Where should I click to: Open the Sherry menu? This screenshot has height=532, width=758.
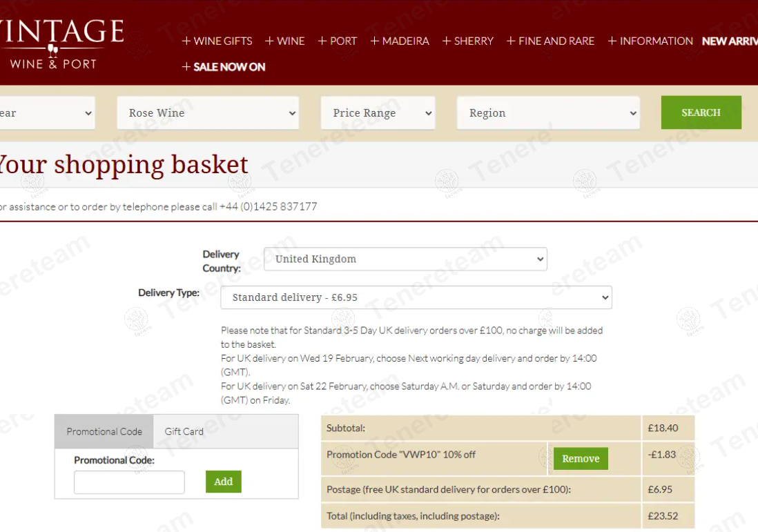[x=468, y=41]
